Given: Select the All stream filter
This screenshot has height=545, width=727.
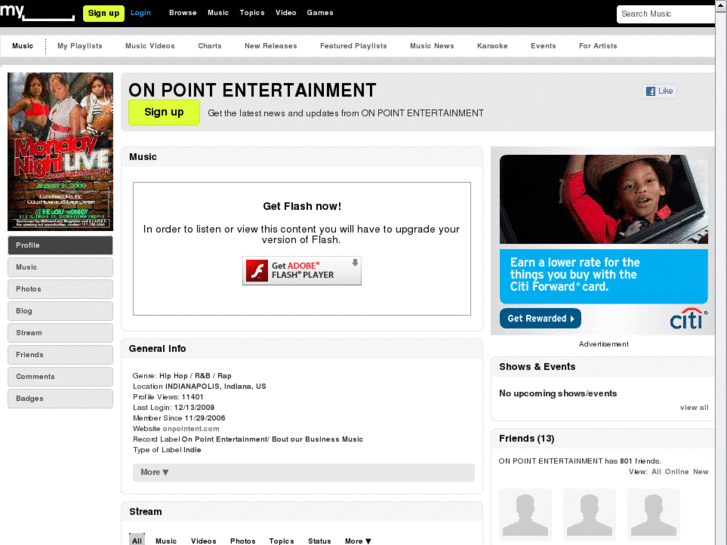Looking at the screenshot, I should coord(137,540).
